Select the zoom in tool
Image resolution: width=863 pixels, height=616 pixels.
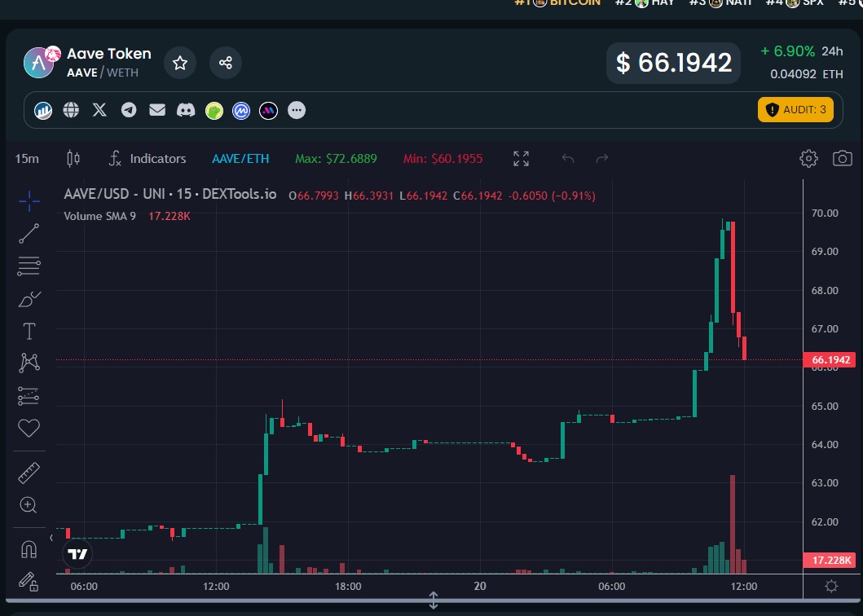pos(29,505)
